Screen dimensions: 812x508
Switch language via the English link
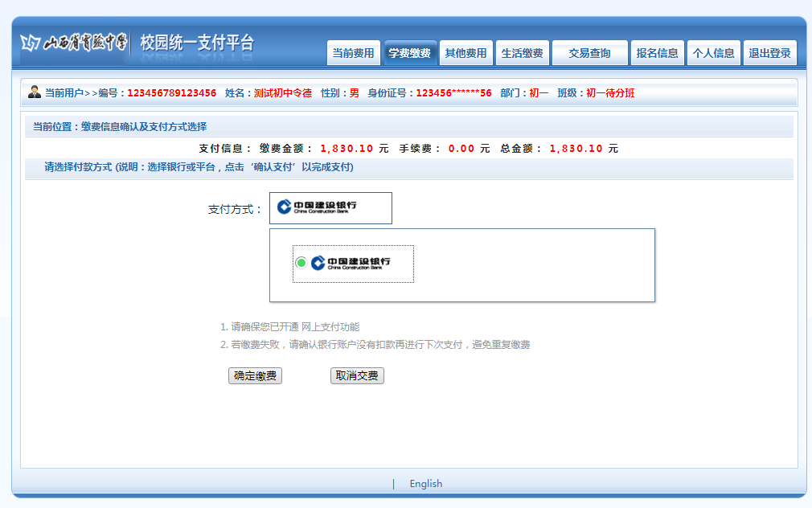(425, 484)
